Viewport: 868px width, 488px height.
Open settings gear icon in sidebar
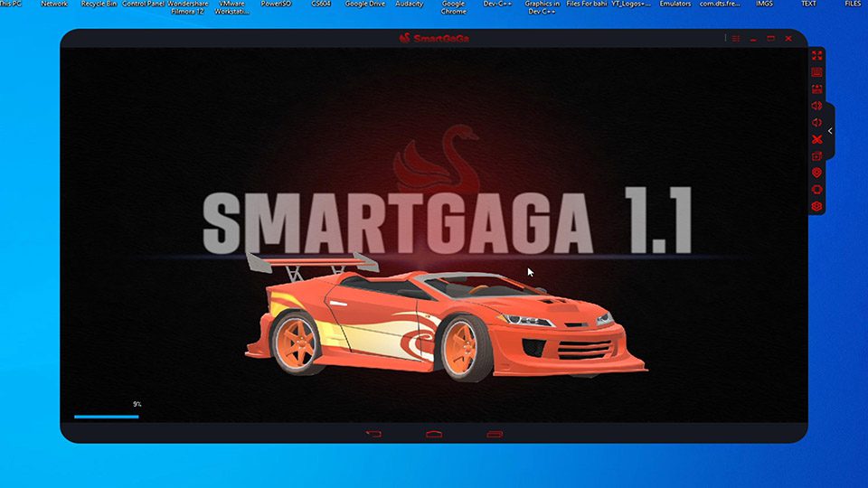(x=817, y=206)
